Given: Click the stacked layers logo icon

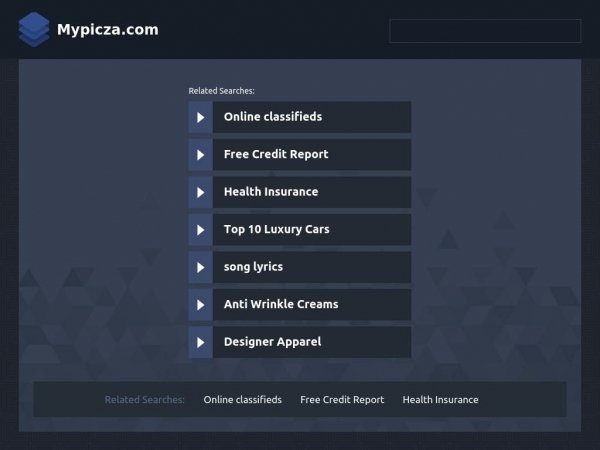Looking at the screenshot, I should pyautogui.click(x=33, y=30).
